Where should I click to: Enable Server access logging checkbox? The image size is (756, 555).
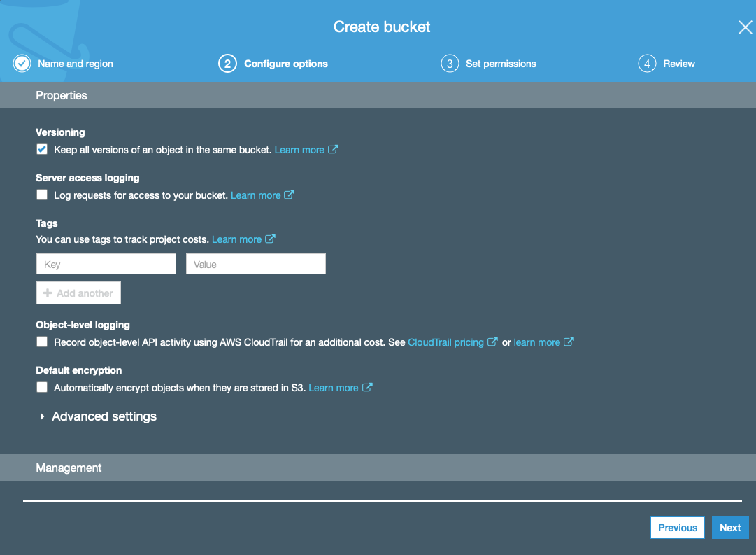[x=42, y=195]
